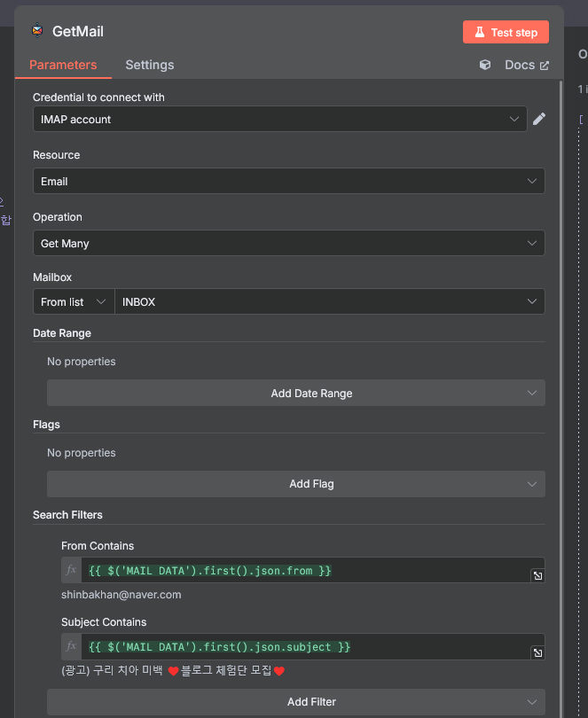This screenshot has height=718, width=588.
Task: Click the No properties text under Date Range
Action: 82,362
